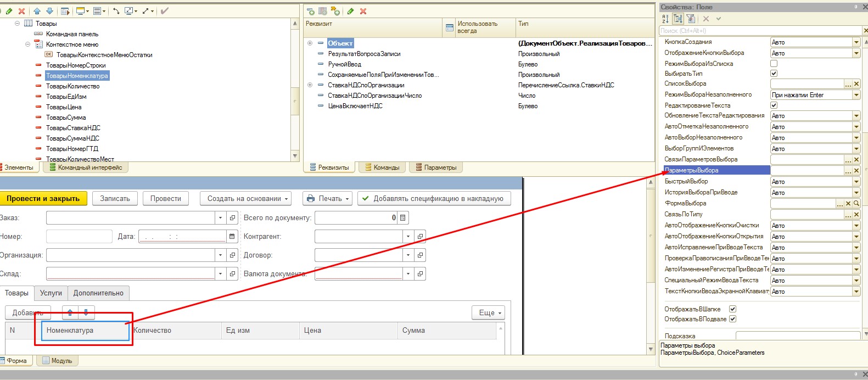Viewport: 868px width, 380px height.
Task: Open ИсторияВыбораПриВводе dropdown
Action: click(x=856, y=193)
